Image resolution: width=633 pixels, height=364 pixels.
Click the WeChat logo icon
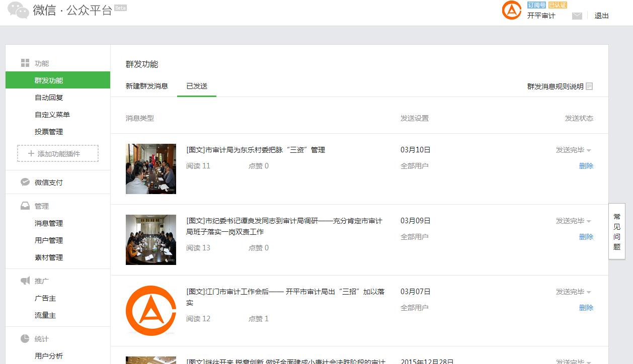click(x=18, y=10)
